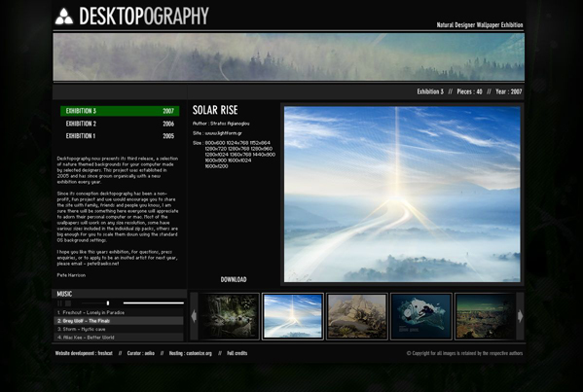Screen dimensions: 583x392
Task: Adjust the music volume slider handle
Action: [x=108, y=303]
